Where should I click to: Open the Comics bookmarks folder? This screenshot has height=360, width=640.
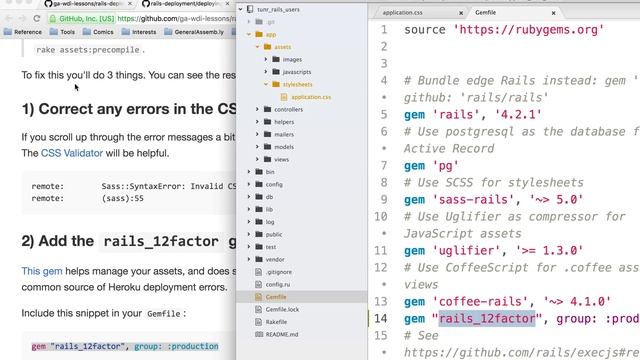coord(98,32)
